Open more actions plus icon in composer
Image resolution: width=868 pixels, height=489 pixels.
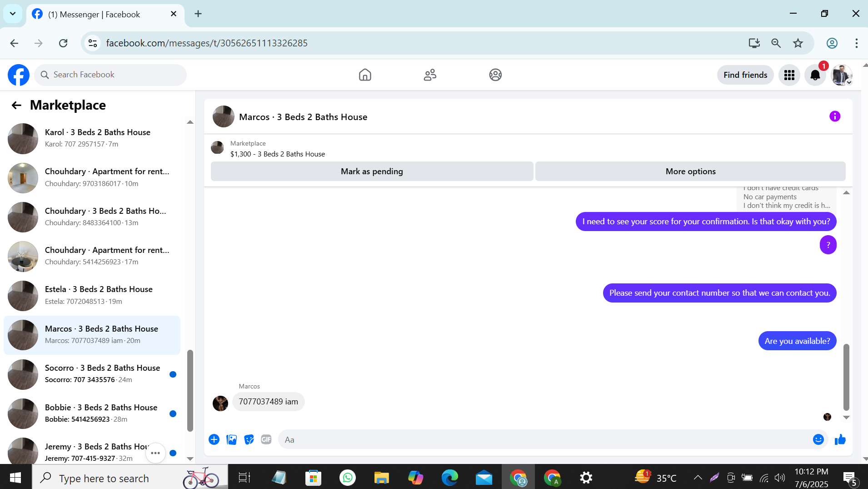point(214,439)
